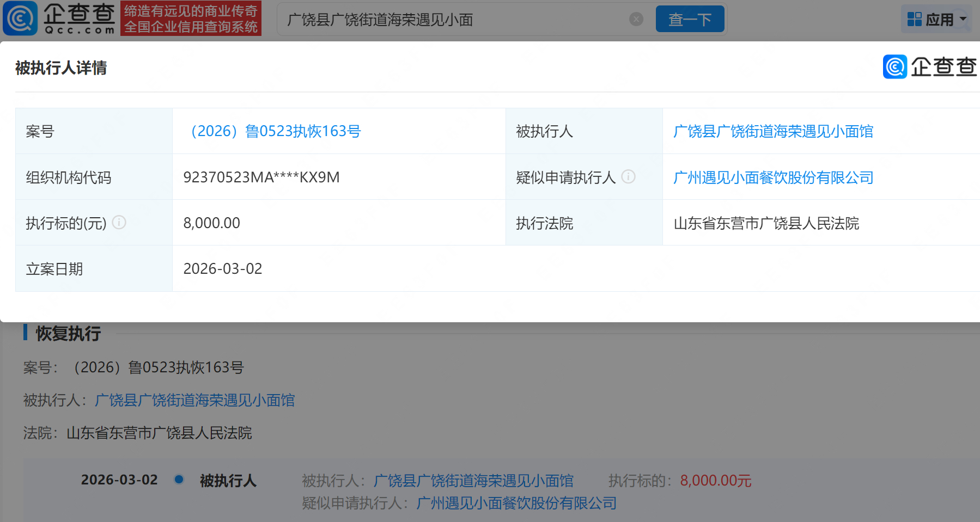980x522 pixels.
Task: Click the Qcc.com logo in the header
Action: pos(59,19)
